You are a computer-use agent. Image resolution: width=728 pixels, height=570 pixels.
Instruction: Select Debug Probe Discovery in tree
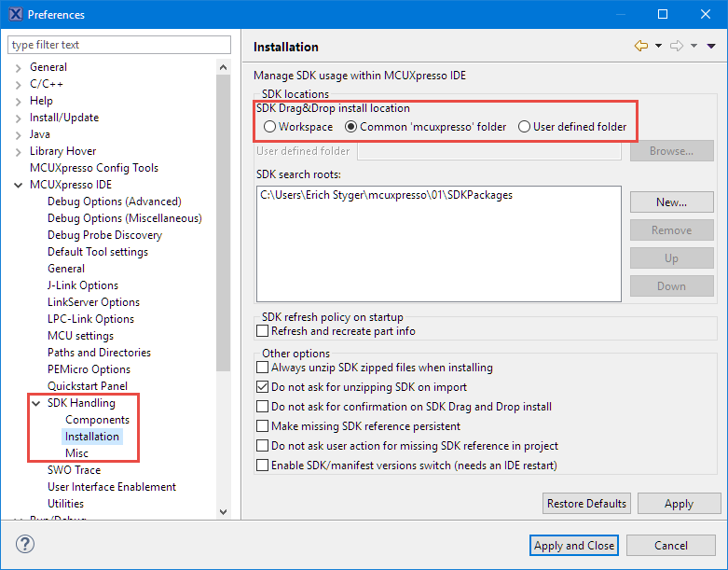coord(104,235)
